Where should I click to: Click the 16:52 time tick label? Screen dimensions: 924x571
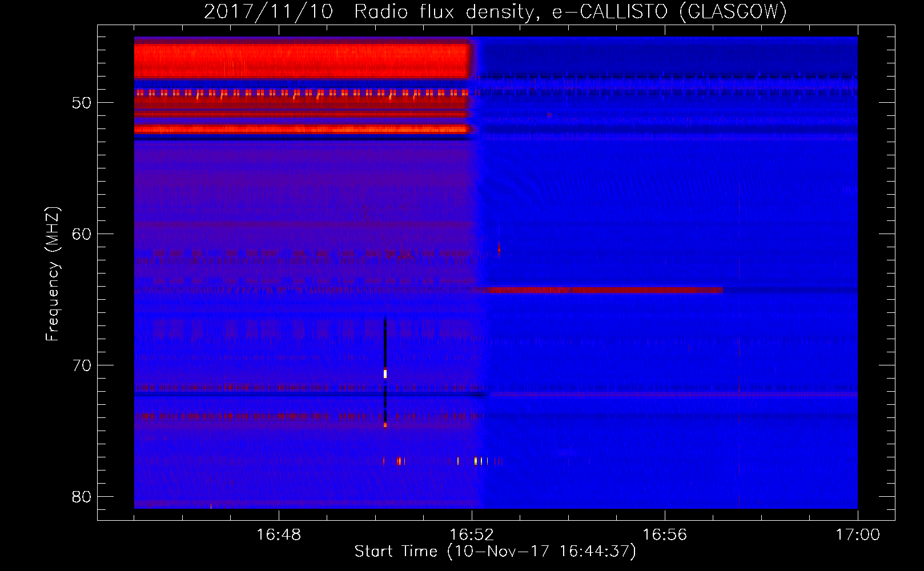coord(472,535)
